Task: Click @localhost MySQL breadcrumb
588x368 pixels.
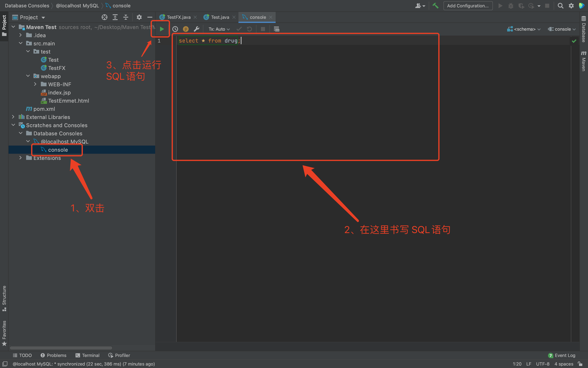Action: [x=78, y=6]
